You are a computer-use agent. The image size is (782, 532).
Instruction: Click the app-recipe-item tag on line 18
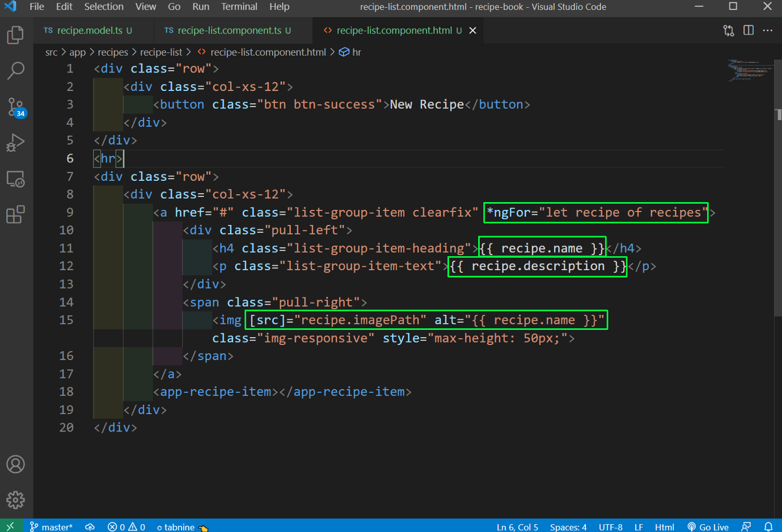(282, 392)
